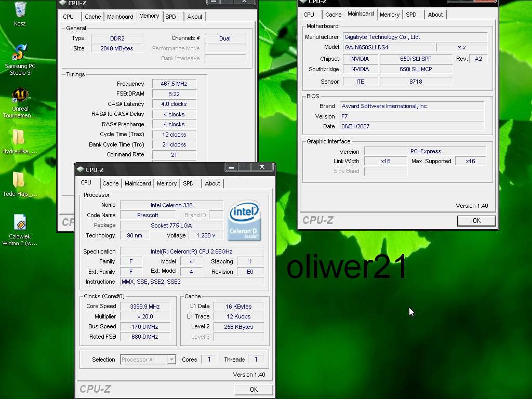The width and height of the screenshot is (532, 399).
Task: Click the Gigabyte Technology manufacturer field
Action: tap(415, 37)
